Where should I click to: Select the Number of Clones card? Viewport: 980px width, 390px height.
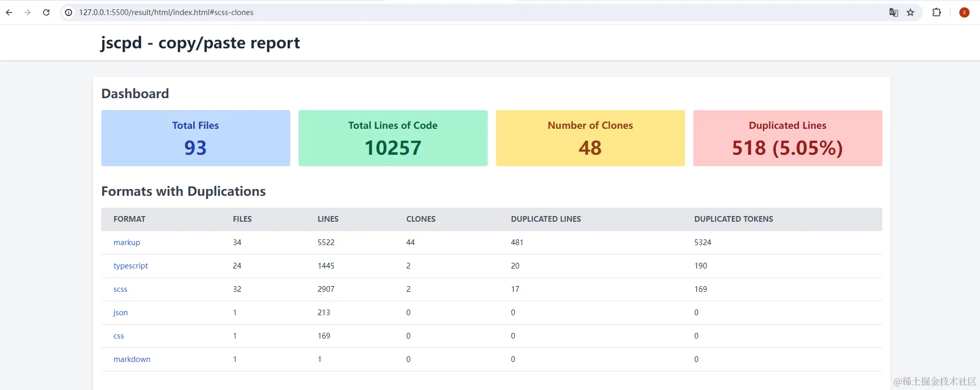[590, 138]
